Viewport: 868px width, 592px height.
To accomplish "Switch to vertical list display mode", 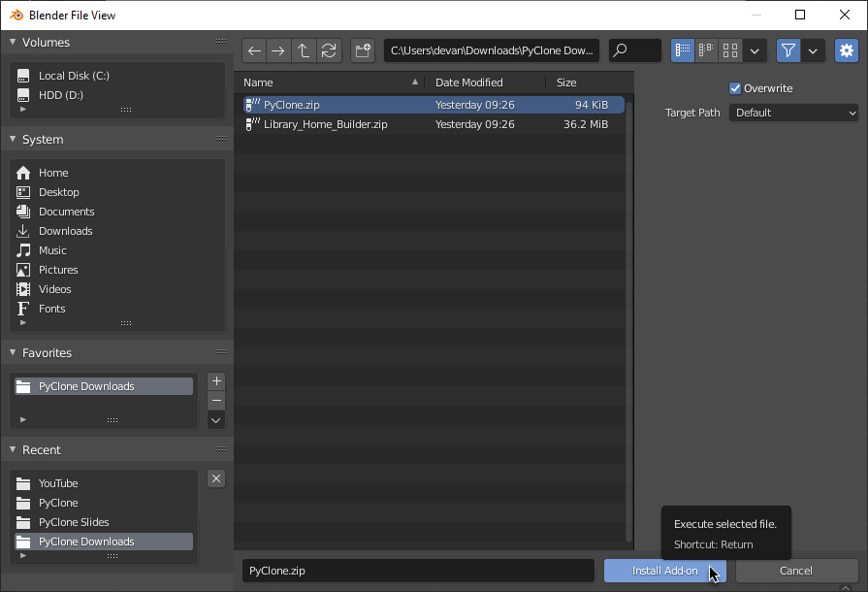I will (x=683, y=50).
